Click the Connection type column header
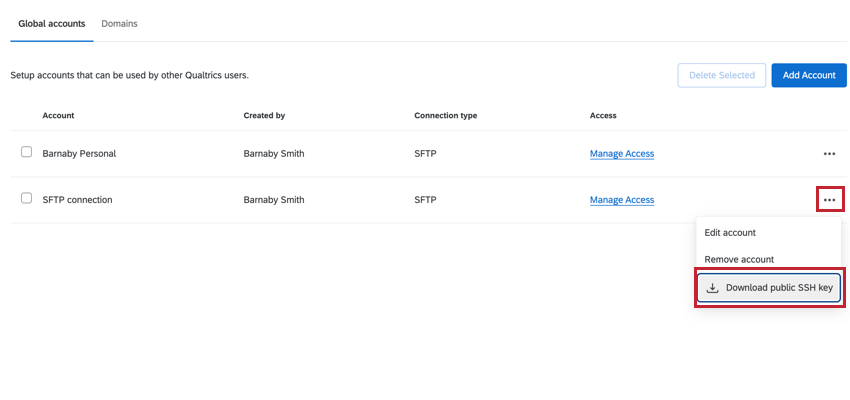This screenshot has width=850, height=400. pyautogui.click(x=445, y=116)
